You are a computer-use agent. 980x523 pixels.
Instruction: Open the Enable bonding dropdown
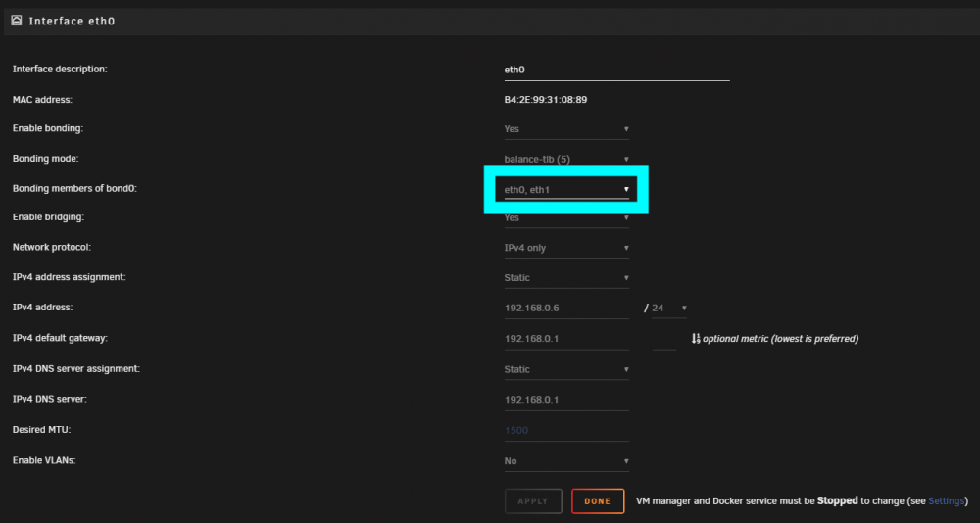(x=566, y=128)
